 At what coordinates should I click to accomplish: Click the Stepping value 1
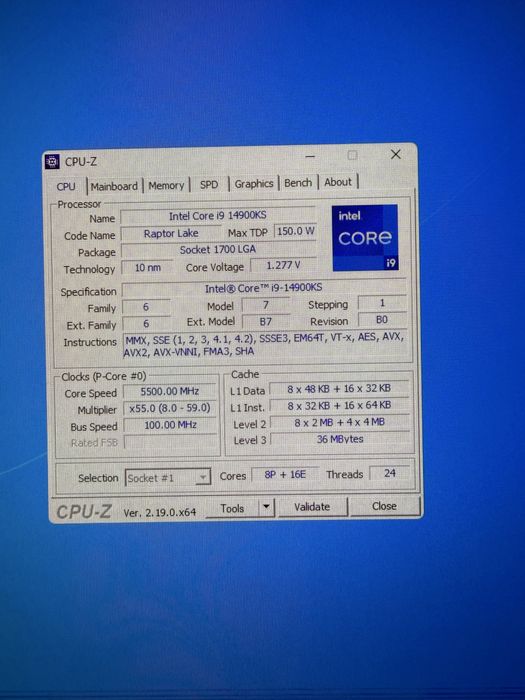(382, 303)
